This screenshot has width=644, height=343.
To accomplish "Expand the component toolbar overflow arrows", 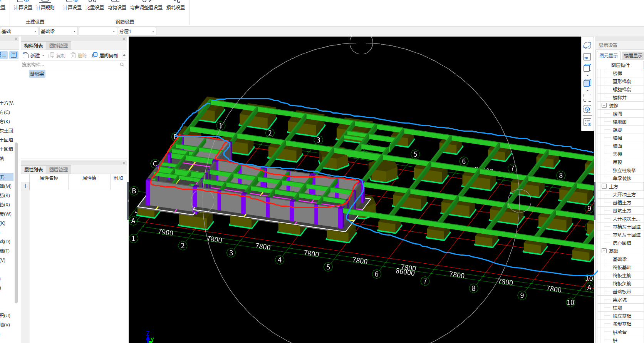I will tap(124, 55).
